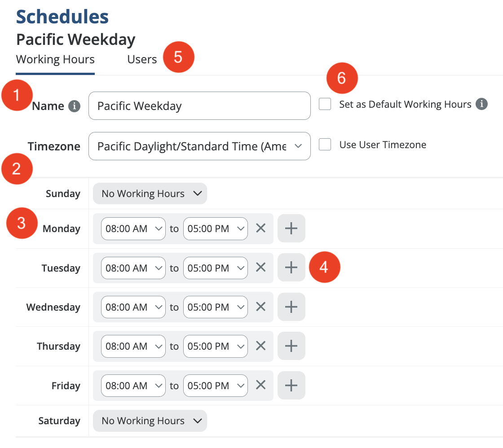Viewport: 503px width, 448px height.
Task: Open Thursday's 05:00 PM end time dropdown
Action: pos(216,346)
